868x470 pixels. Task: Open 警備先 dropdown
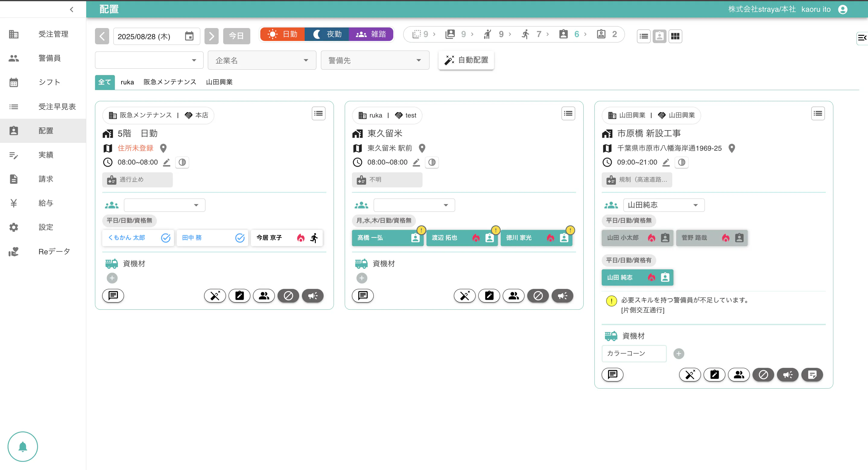pos(375,60)
